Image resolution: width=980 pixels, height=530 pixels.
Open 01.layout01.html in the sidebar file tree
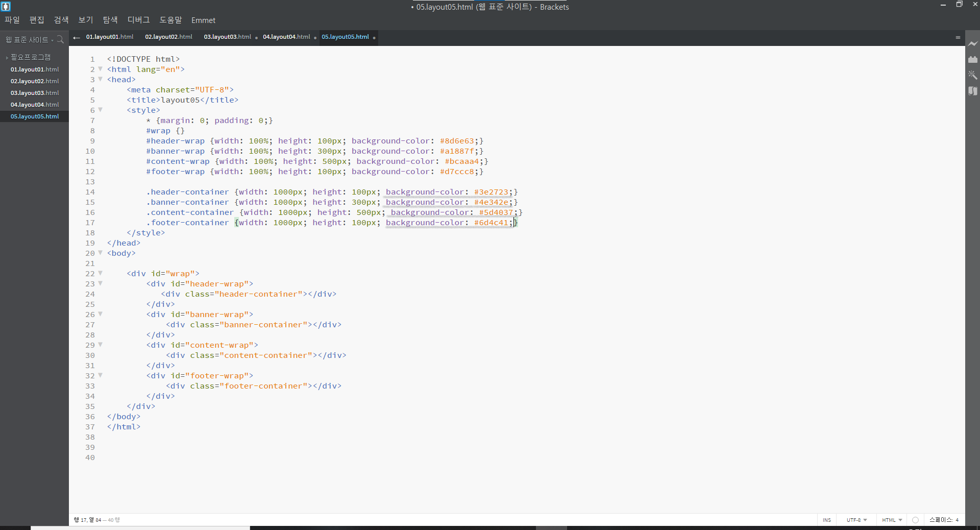pyautogui.click(x=34, y=69)
